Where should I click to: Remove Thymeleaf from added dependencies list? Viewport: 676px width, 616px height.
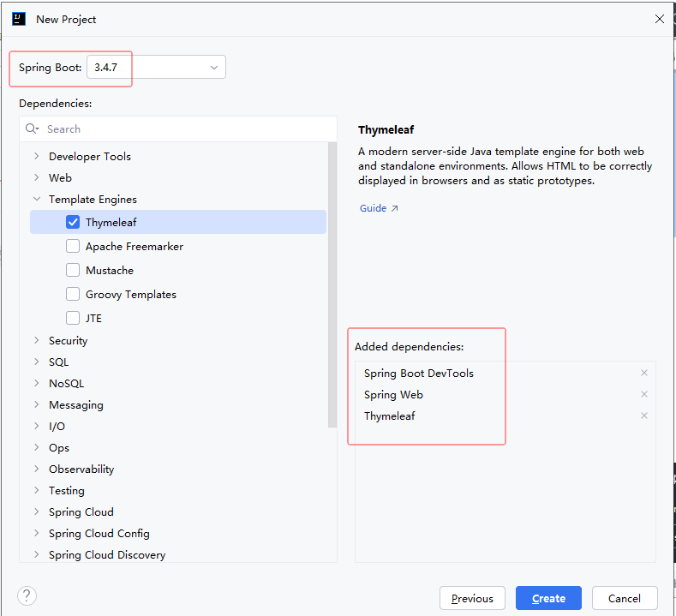[643, 416]
